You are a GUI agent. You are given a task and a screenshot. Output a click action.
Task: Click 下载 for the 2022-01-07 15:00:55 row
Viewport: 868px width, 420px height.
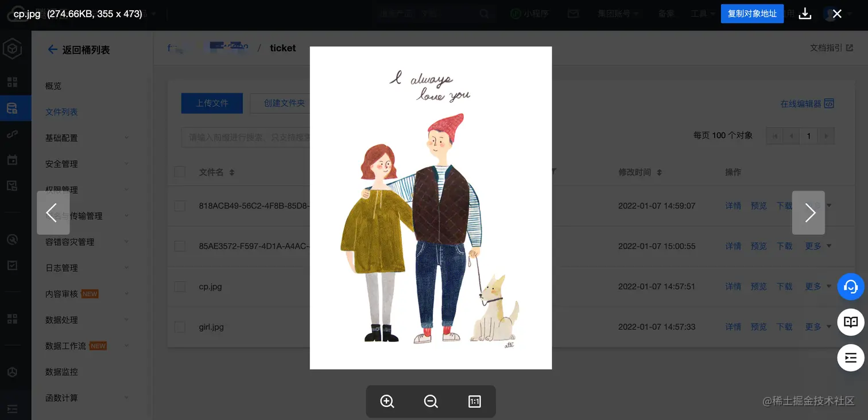[x=784, y=246]
